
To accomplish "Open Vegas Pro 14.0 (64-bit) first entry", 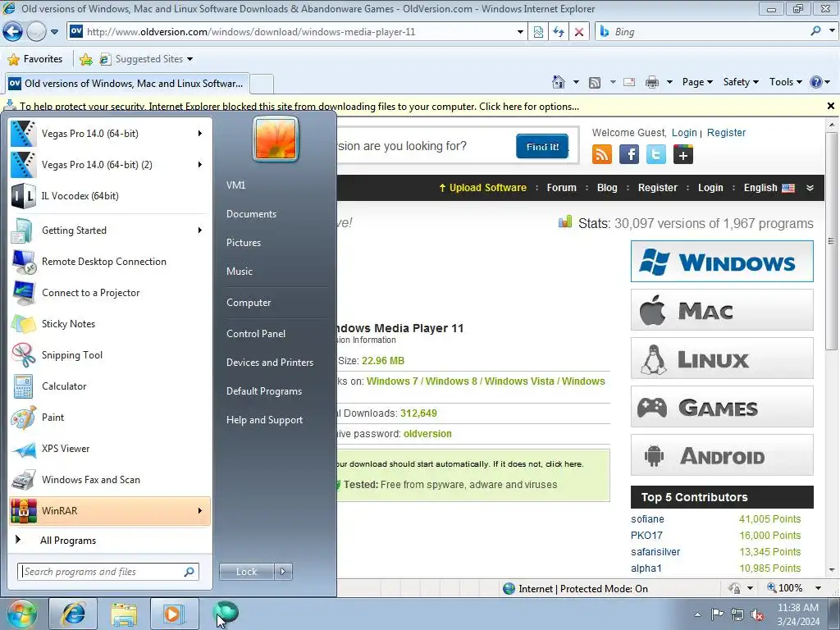I will tap(110, 134).
